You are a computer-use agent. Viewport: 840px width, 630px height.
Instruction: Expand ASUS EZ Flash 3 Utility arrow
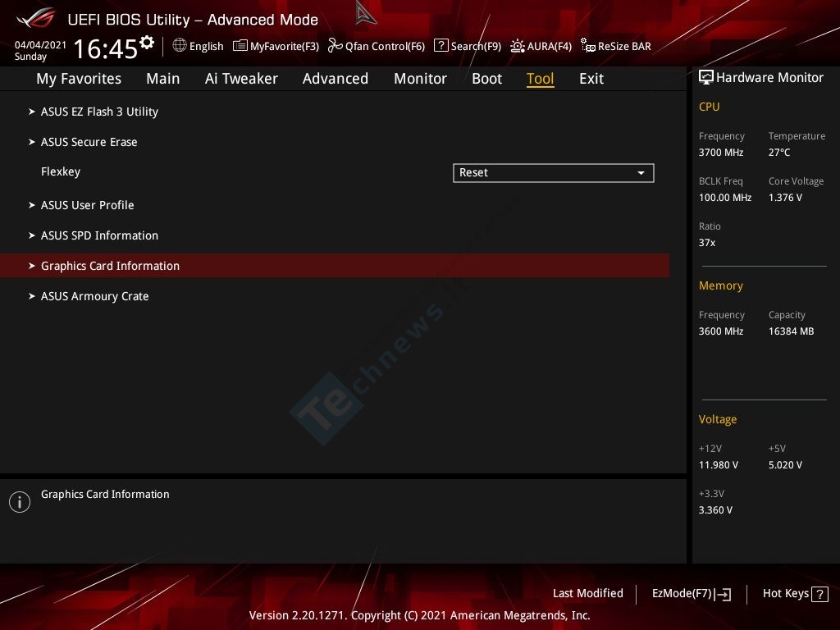[x=32, y=112]
